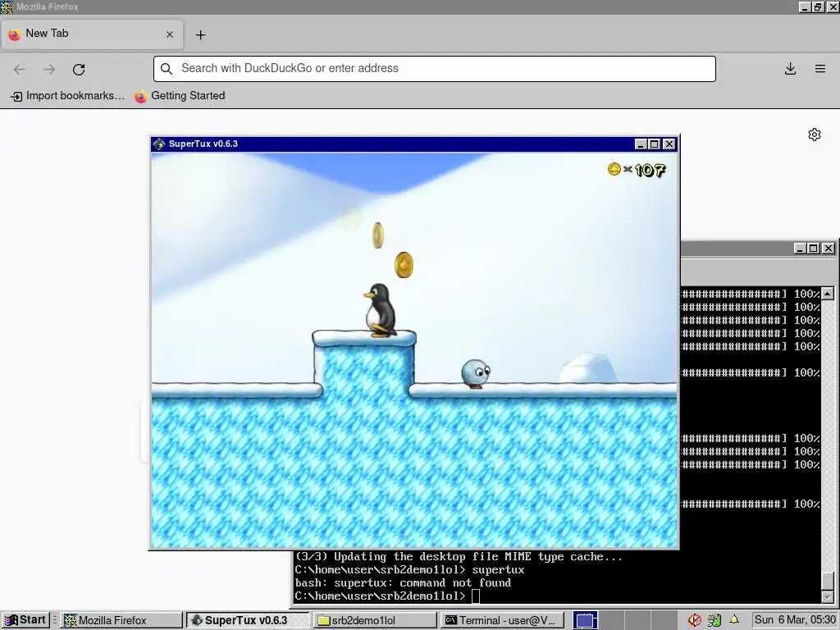840x630 pixels.
Task: Click the magnifier icon in address bar
Action: click(167, 69)
